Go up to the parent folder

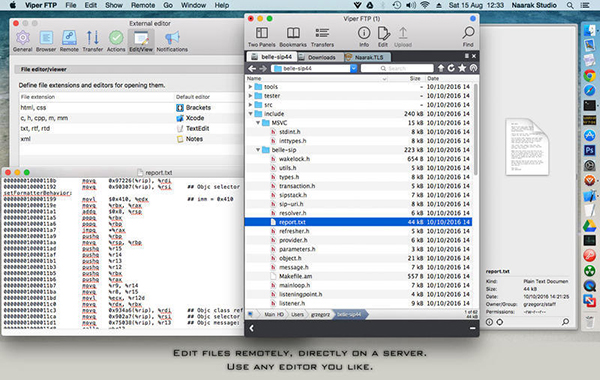[x=441, y=68]
